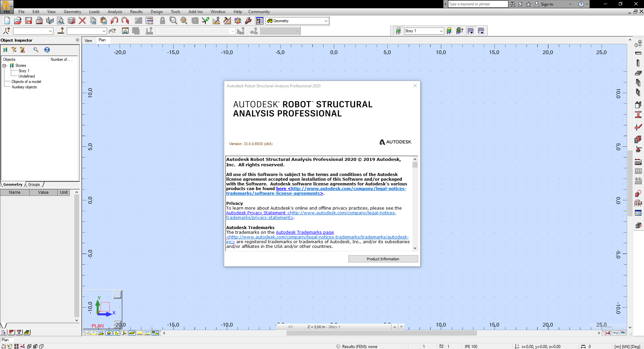The height and width of the screenshot is (349, 644).
Task: Open the Autodesk Privacy Statement link
Action: pos(311,215)
